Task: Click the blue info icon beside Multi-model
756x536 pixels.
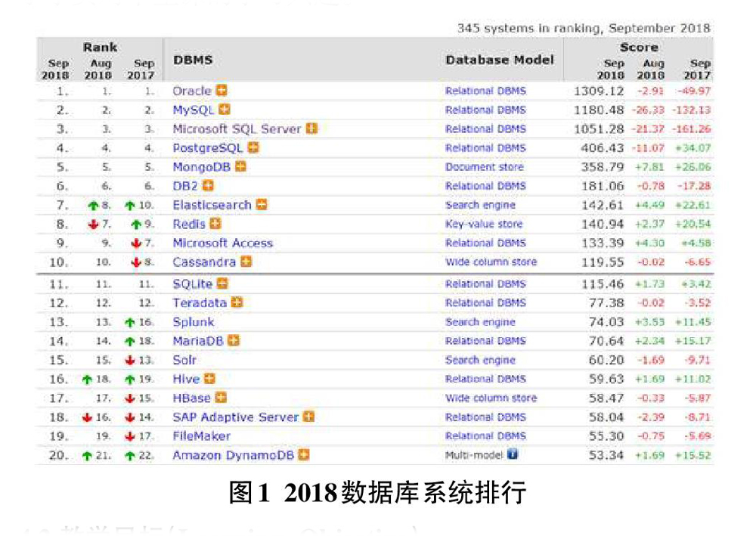Action: point(512,454)
